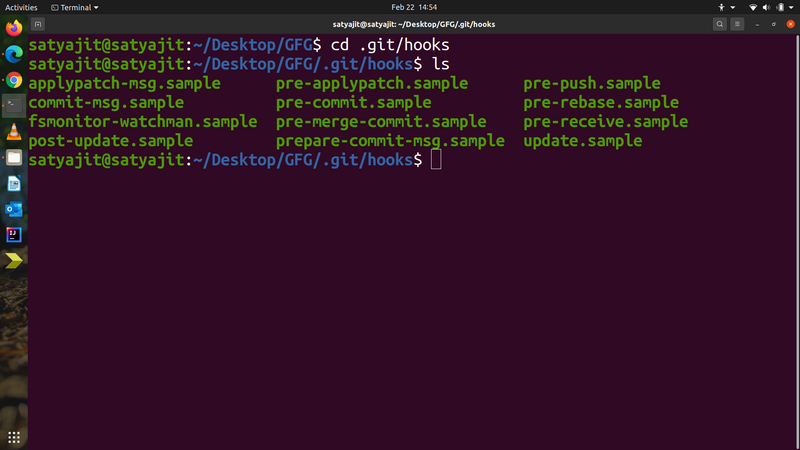Screen dimensions: 800x450
Task: Launch IntelliJ IDEA from the dock
Action: pos(14,235)
